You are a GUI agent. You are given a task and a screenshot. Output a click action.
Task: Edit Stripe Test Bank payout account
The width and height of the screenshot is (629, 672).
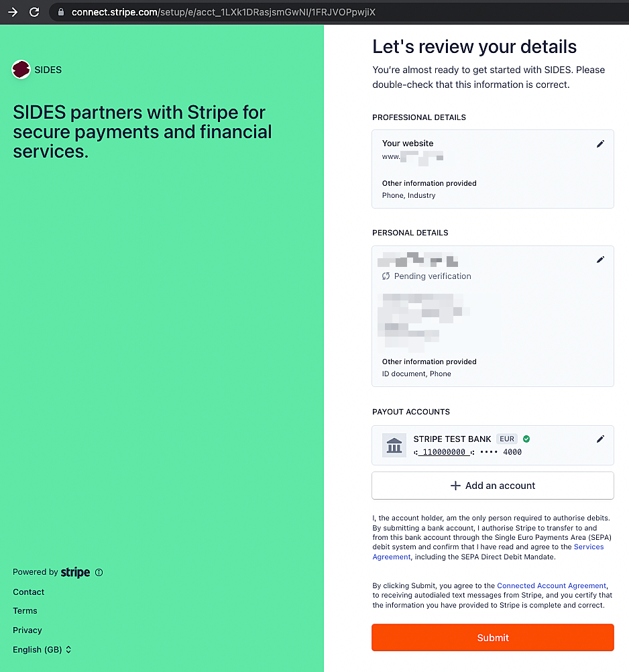600,439
